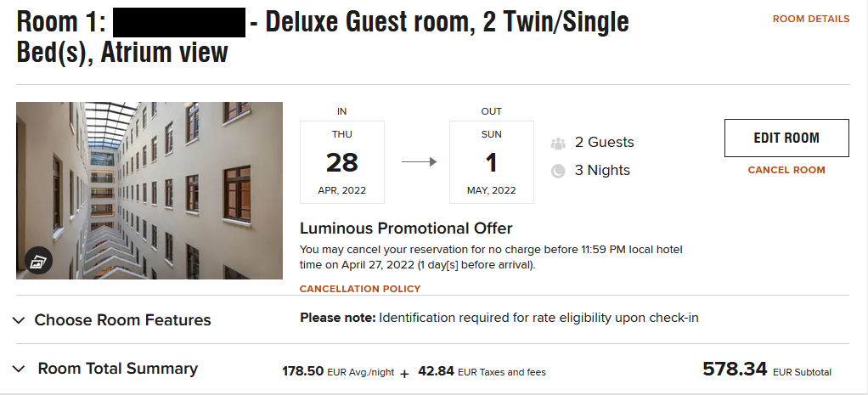Expand the Room Total Summary chevron

pos(19,369)
